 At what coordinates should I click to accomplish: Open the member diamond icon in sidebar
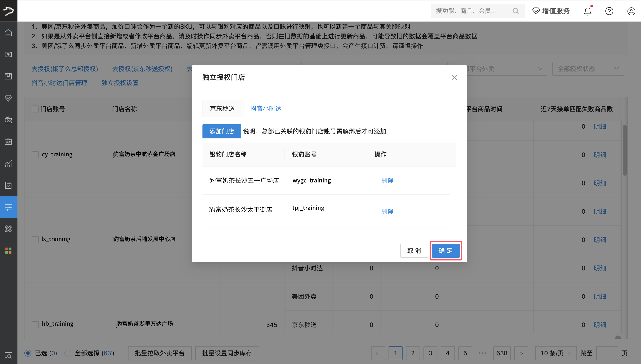click(9, 98)
